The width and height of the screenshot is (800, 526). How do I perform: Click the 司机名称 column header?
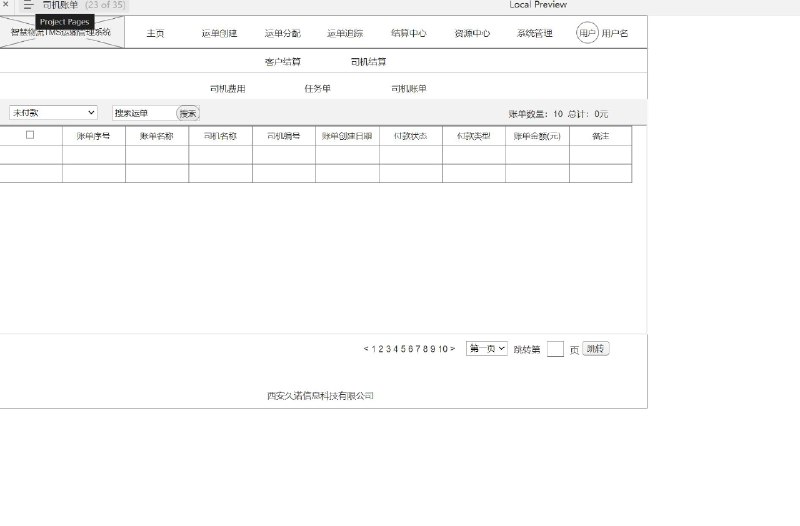[220, 136]
